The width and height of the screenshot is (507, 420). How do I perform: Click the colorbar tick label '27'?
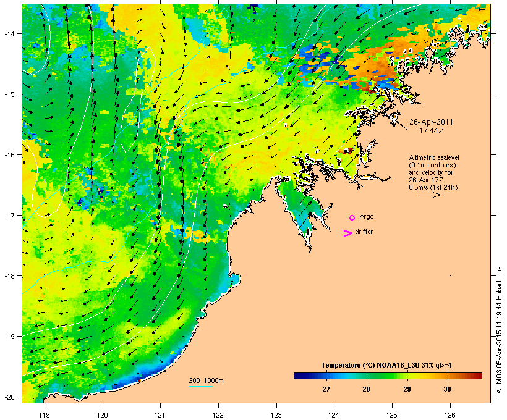326,389
